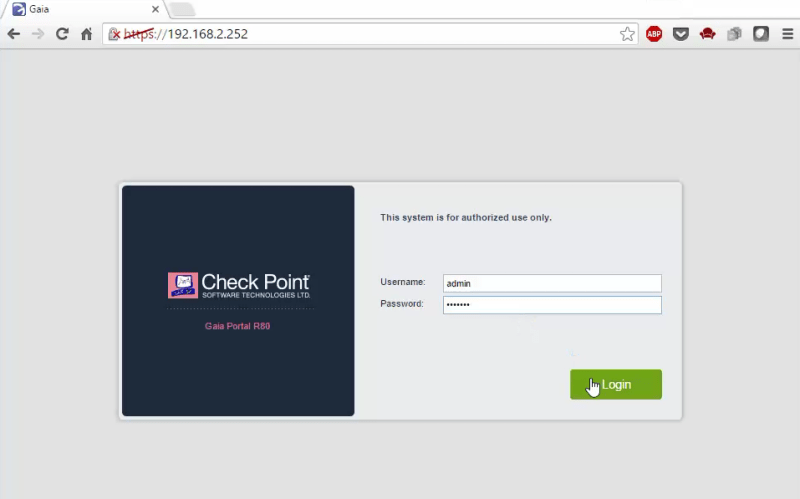This screenshot has height=499, width=800.
Task: Click 'This system is for authorized use only.'
Action: (x=466, y=217)
